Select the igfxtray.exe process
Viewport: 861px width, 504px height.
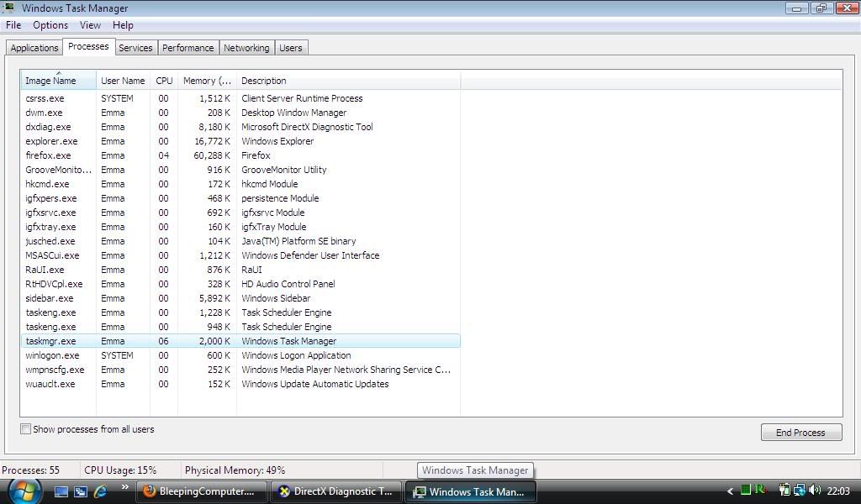coord(240,227)
